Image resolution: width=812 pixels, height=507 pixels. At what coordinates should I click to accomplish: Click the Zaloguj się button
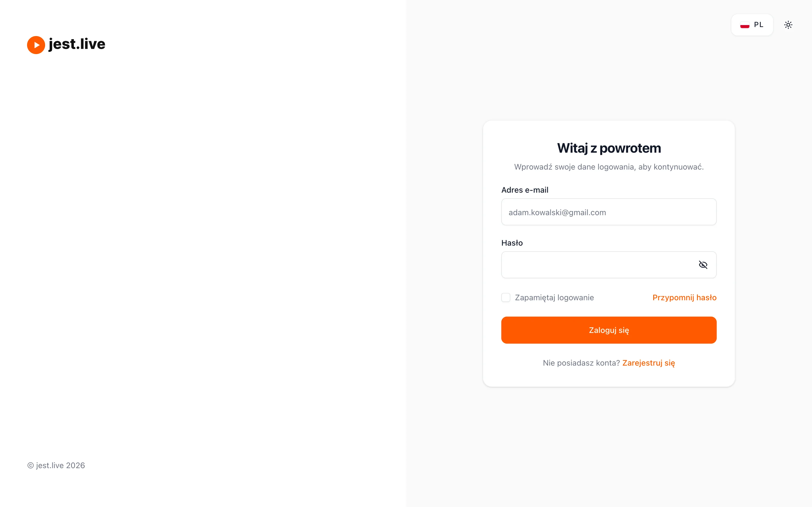609,330
